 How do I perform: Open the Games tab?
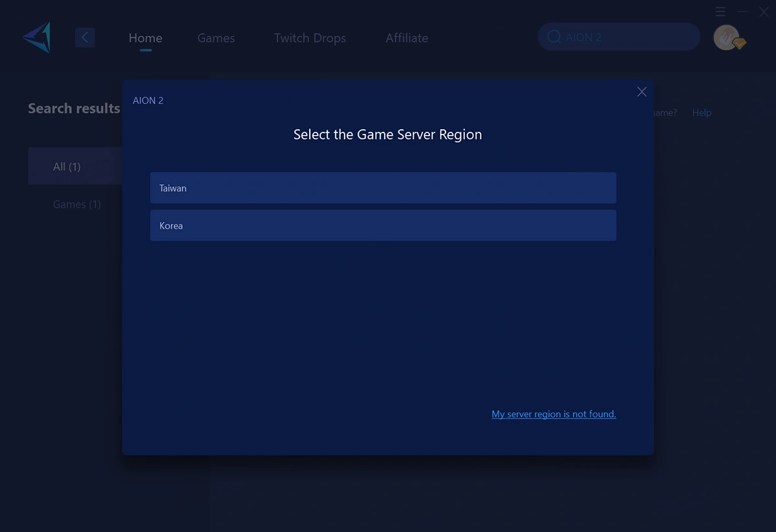(216, 38)
